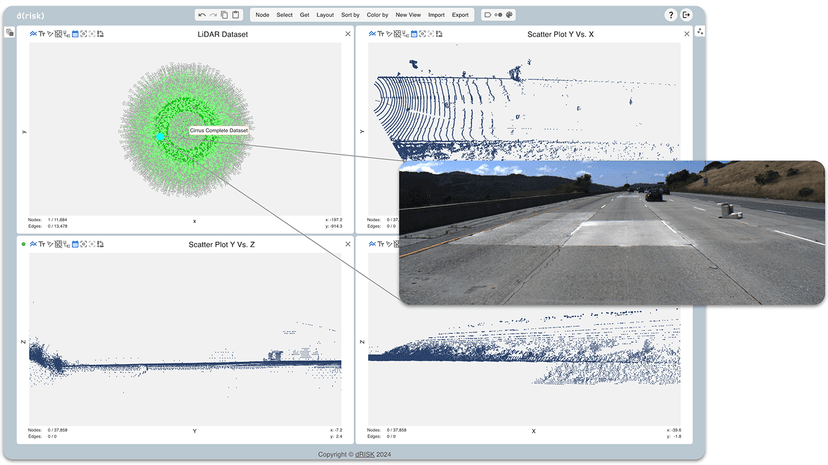Toggle the edge display icon in toolbar
The width and height of the screenshot is (828, 465).
point(498,15)
